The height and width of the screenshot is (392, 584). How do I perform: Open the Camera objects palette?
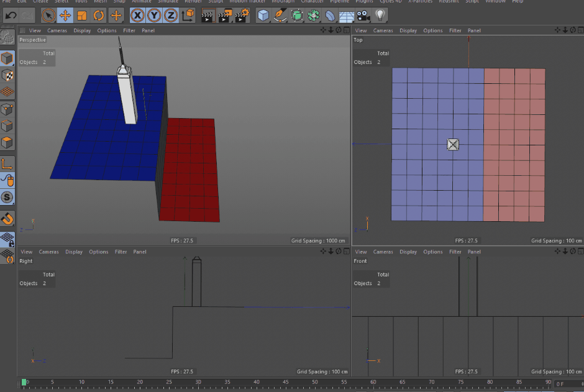(363, 16)
